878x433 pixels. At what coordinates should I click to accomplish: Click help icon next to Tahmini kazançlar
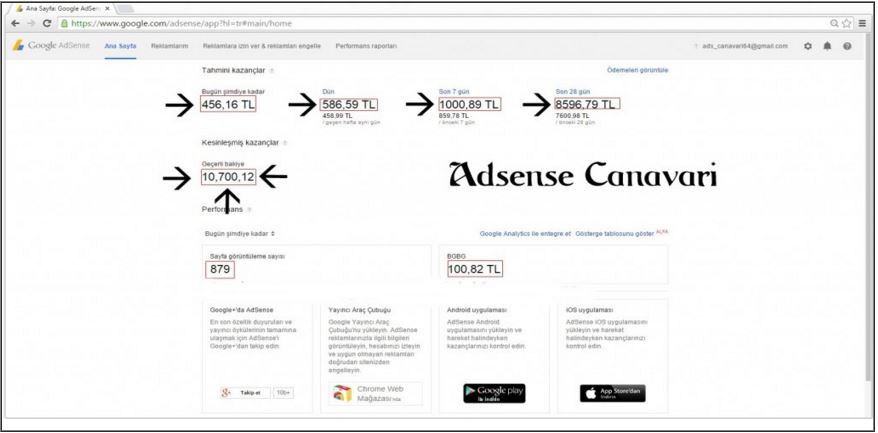tap(272, 71)
